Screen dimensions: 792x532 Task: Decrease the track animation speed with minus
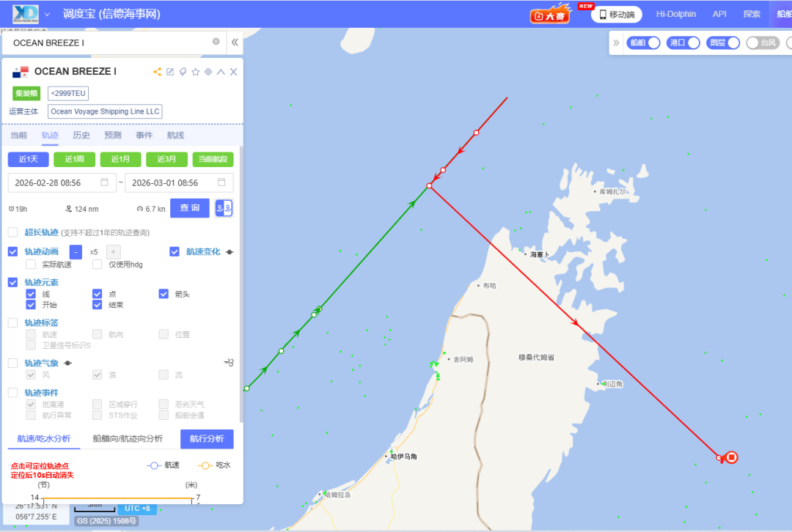76,251
